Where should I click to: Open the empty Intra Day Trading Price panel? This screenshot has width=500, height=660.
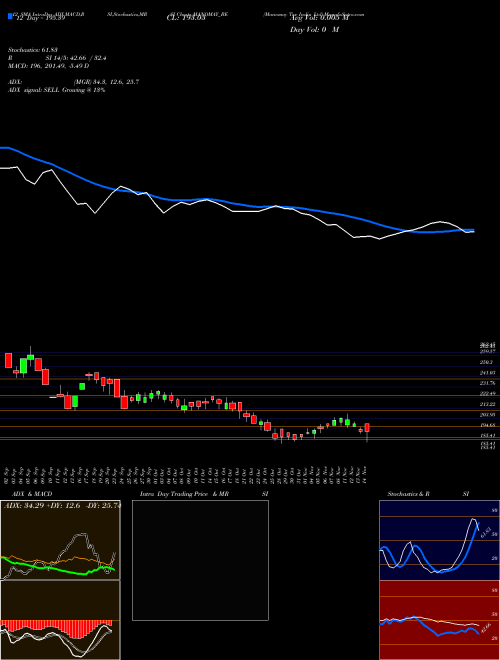click(200, 560)
